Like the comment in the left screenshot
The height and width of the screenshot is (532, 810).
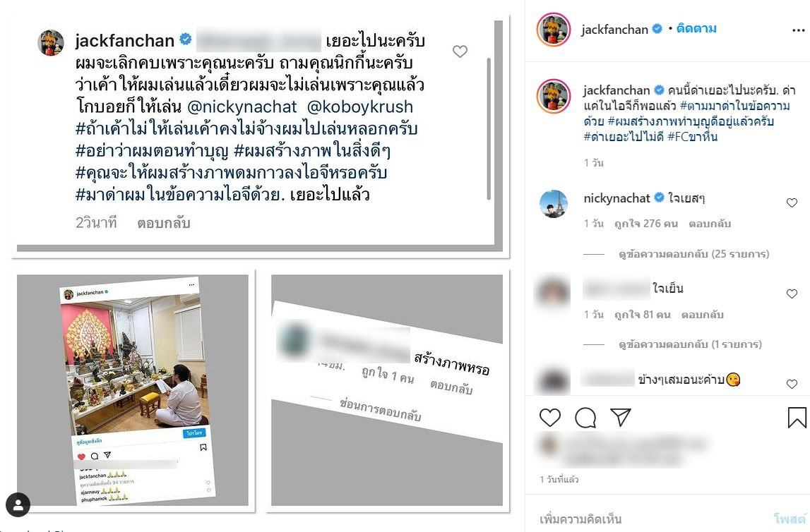[x=460, y=52]
